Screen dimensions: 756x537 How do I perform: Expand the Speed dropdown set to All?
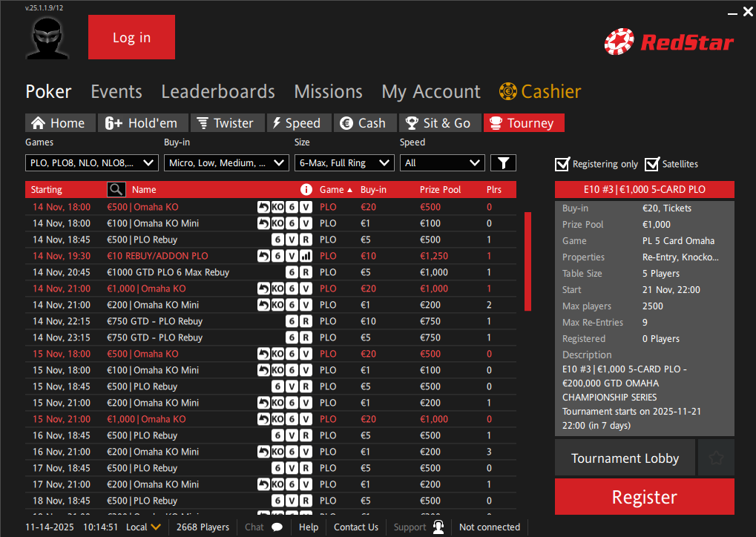click(442, 163)
